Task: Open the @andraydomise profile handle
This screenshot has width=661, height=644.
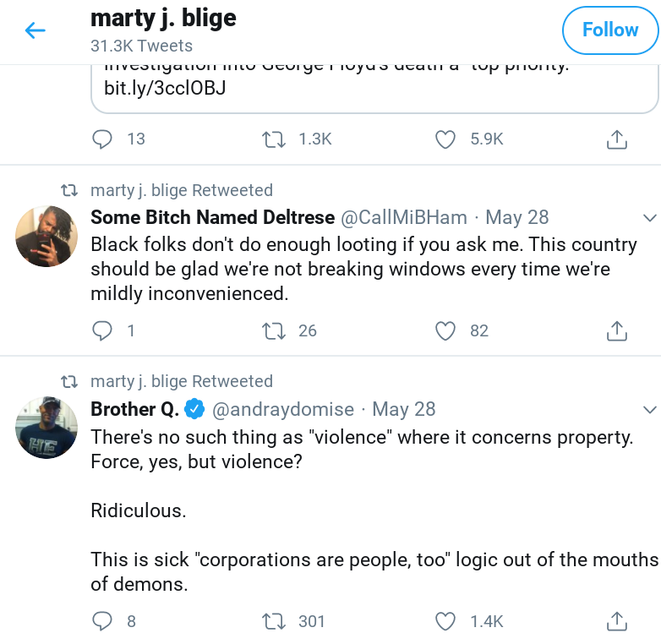Action: click(282, 409)
